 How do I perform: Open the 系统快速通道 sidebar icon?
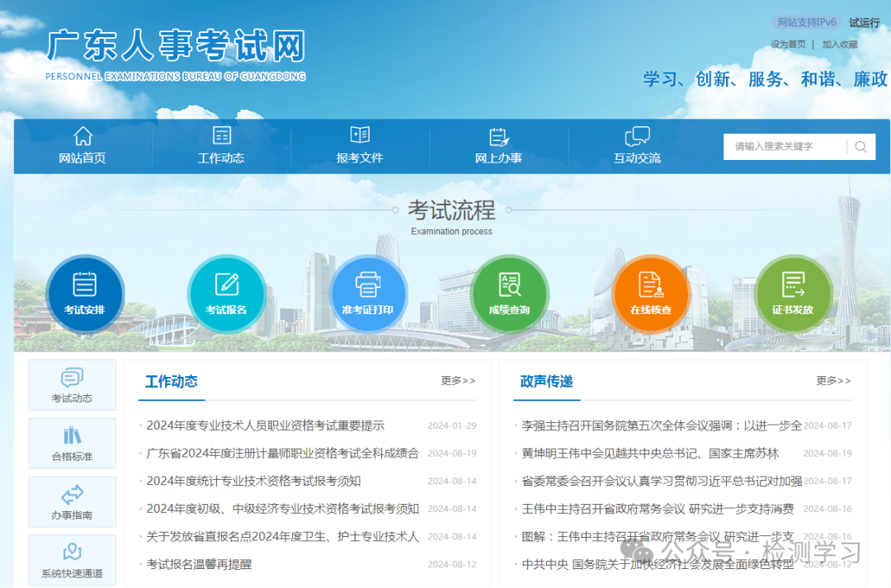pyautogui.click(x=72, y=560)
